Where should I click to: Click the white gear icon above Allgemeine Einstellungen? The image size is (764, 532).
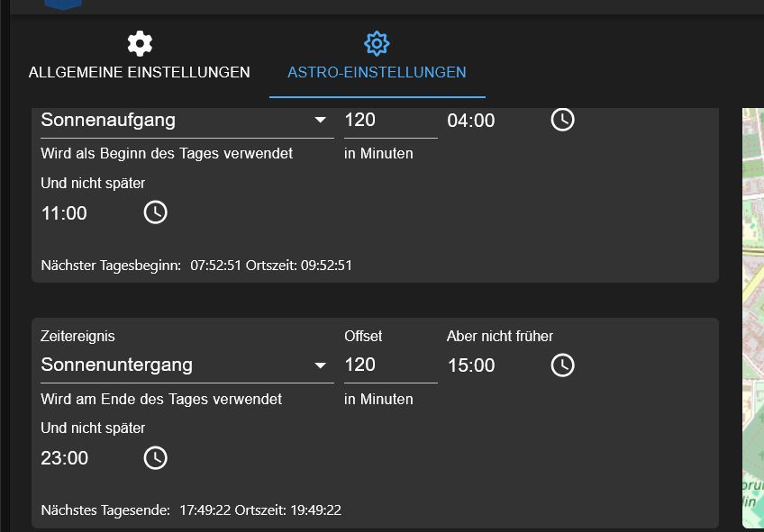point(140,43)
